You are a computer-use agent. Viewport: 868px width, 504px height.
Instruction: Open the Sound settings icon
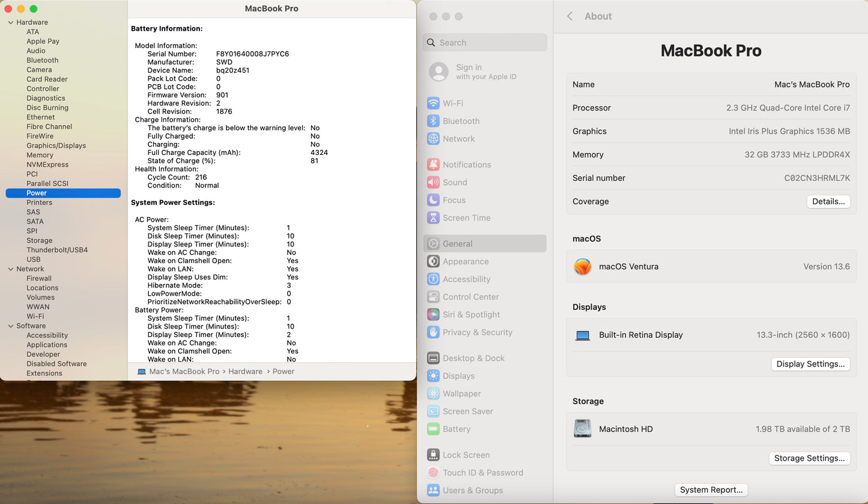433,183
